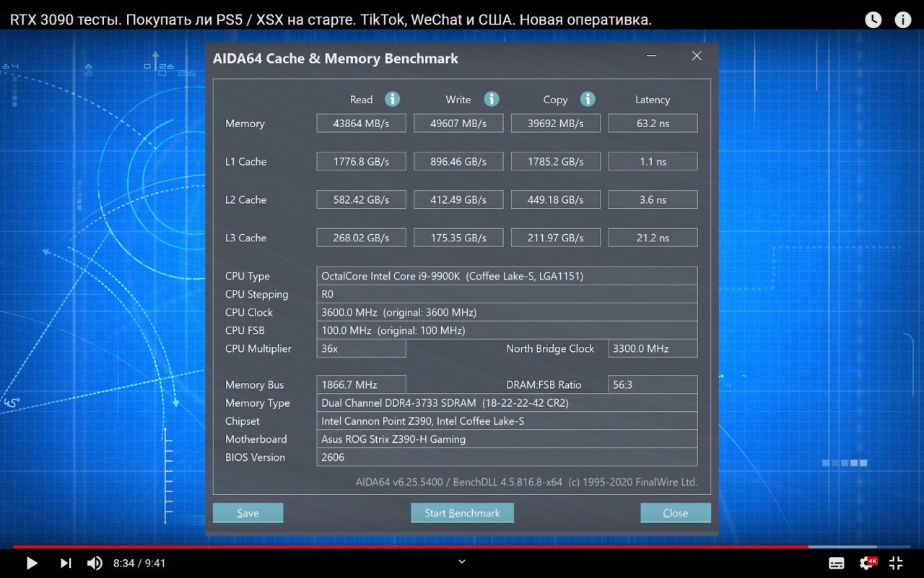Skip to the next video
Image resolution: width=924 pixels, height=578 pixels.
click(x=66, y=563)
